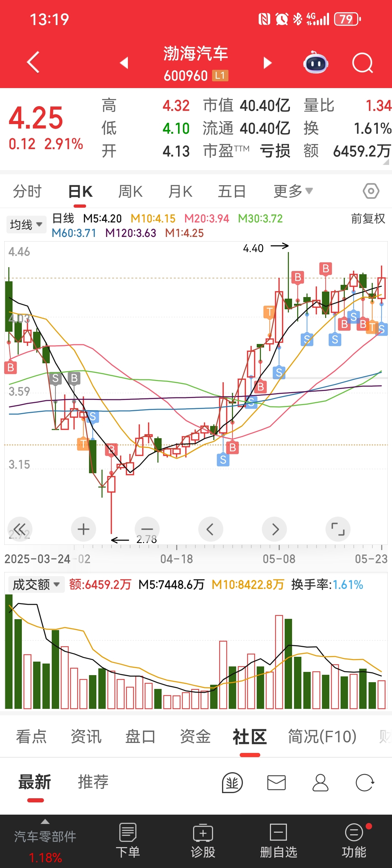Tap the 换手率:1.61% label
Screen dimensions: 392x868
click(x=327, y=584)
